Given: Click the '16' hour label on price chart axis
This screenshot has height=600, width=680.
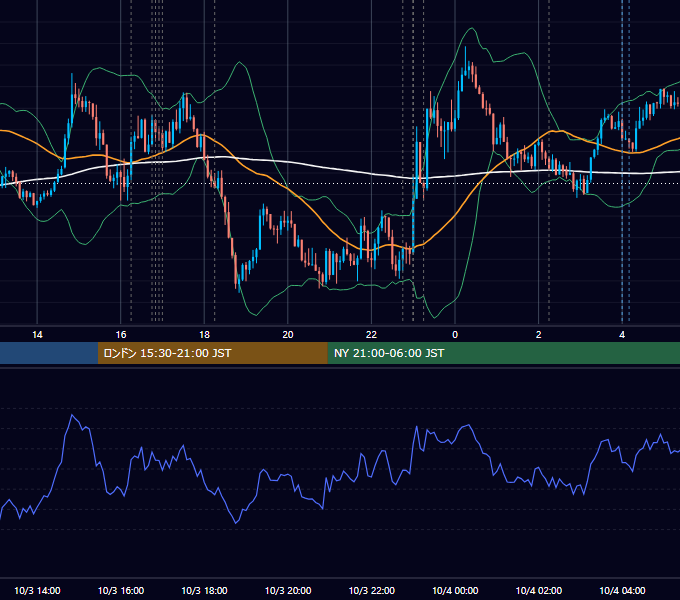Looking at the screenshot, I should pyautogui.click(x=121, y=335).
